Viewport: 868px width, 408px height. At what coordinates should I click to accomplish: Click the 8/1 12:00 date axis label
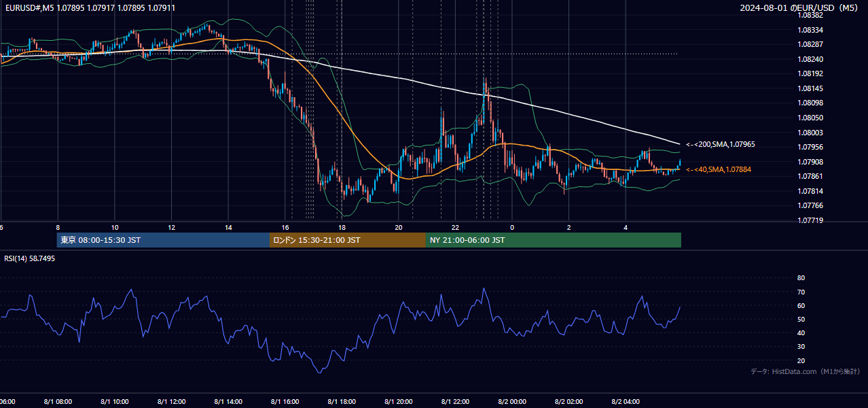click(x=172, y=401)
